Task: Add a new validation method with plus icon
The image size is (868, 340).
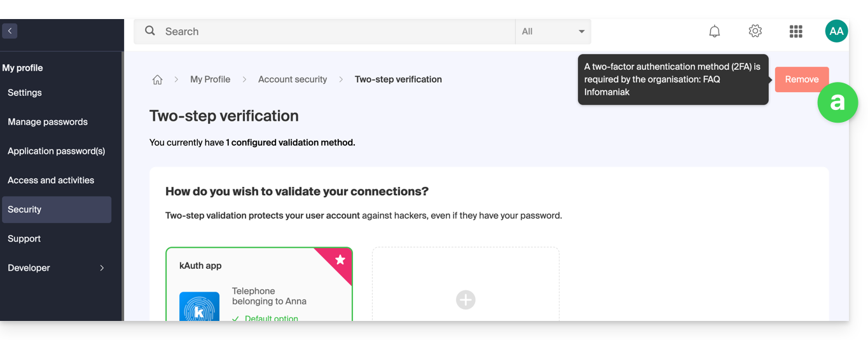Action: (x=465, y=300)
